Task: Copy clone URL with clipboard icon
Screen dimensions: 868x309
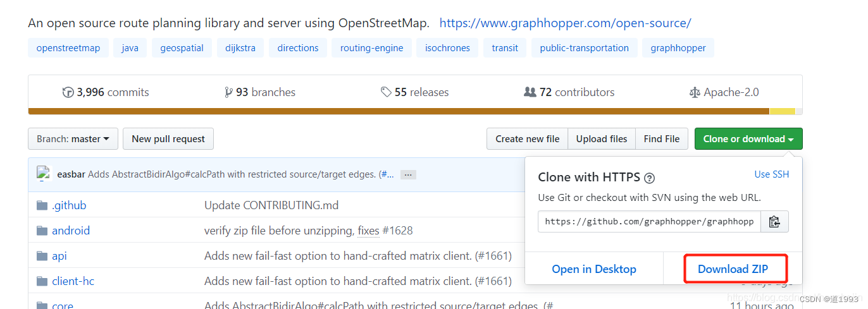Action: pos(774,222)
